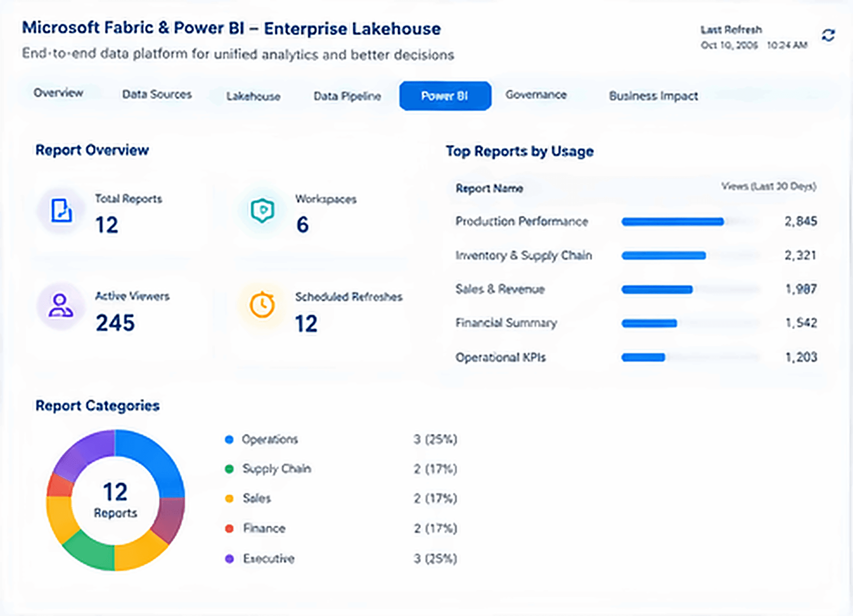This screenshot has height=616, width=853.
Task: Switch to the Business Impact tab
Action: 654,96
